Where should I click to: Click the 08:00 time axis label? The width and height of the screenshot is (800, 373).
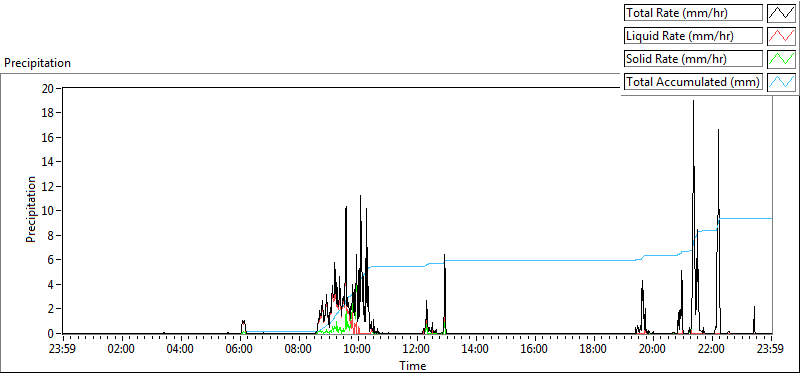pos(299,350)
